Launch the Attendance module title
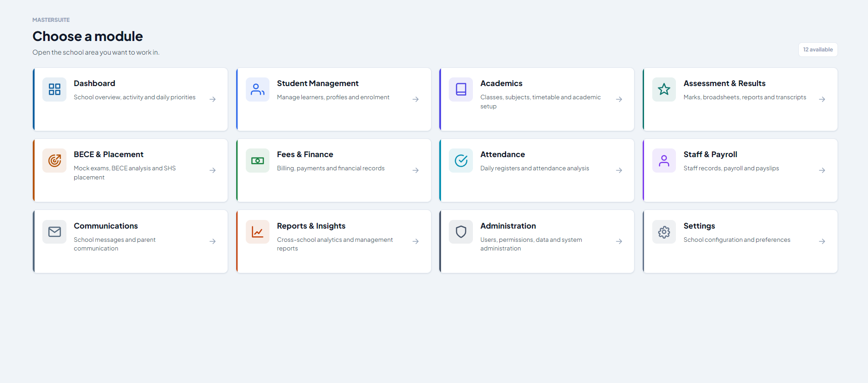868x383 pixels. coord(503,154)
